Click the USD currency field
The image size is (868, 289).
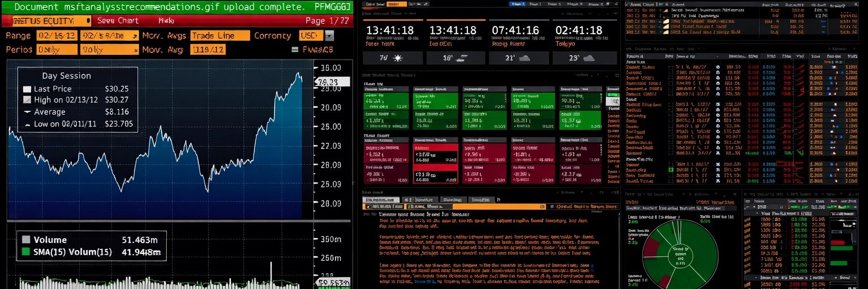311,36
